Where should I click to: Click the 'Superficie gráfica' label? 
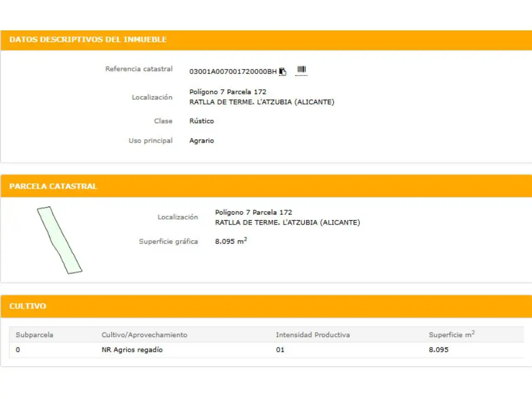pos(168,241)
